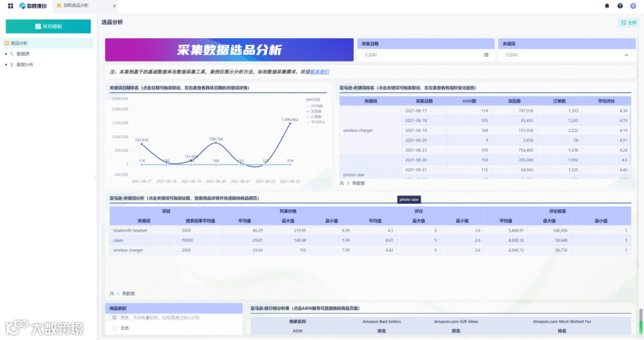Click the 788,704 chart peak point
Screen dimensions: 644x340
216,143
